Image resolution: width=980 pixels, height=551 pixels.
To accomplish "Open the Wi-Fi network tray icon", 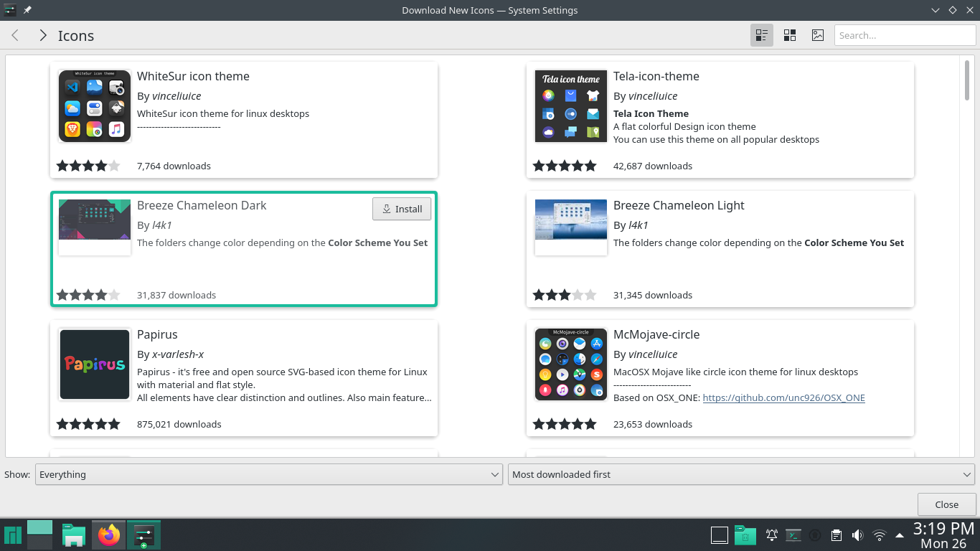I will tap(879, 535).
